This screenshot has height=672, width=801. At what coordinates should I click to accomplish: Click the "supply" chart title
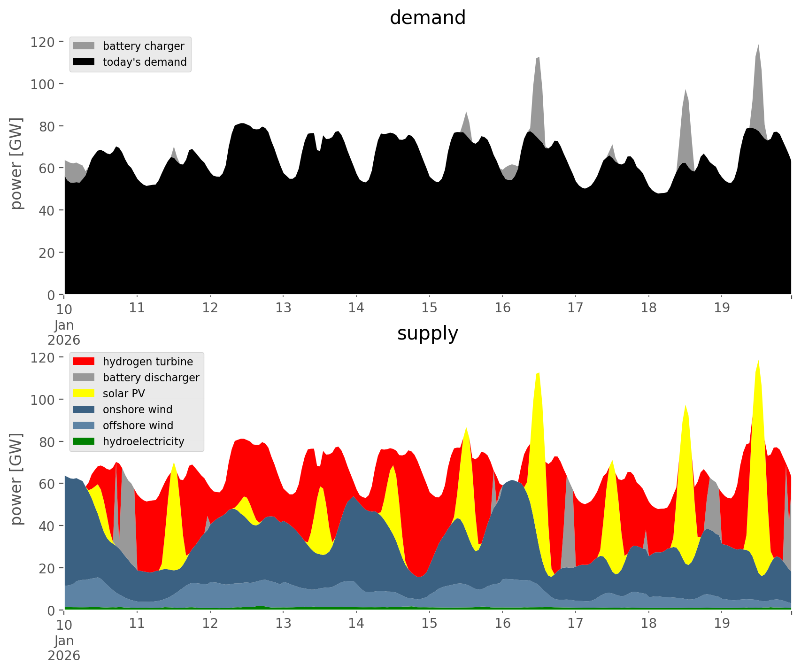(427, 333)
